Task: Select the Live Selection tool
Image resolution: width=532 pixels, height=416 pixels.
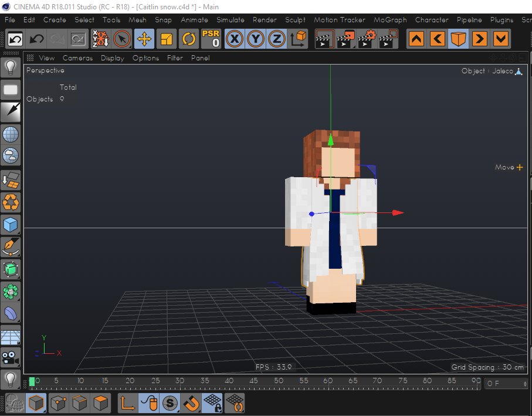Action: (122, 39)
